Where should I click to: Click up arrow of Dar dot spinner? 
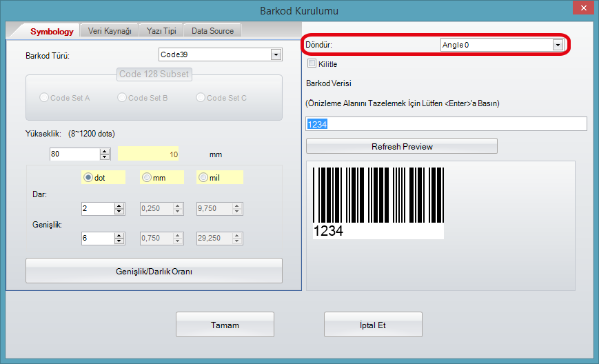click(x=119, y=205)
